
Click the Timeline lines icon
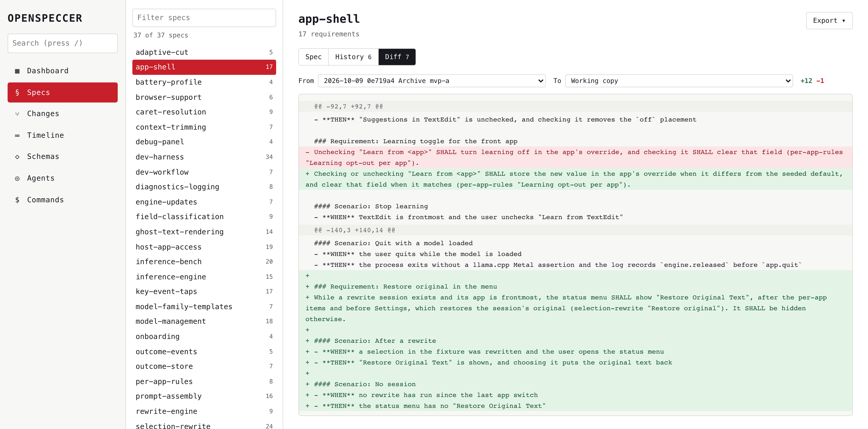click(x=17, y=136)
